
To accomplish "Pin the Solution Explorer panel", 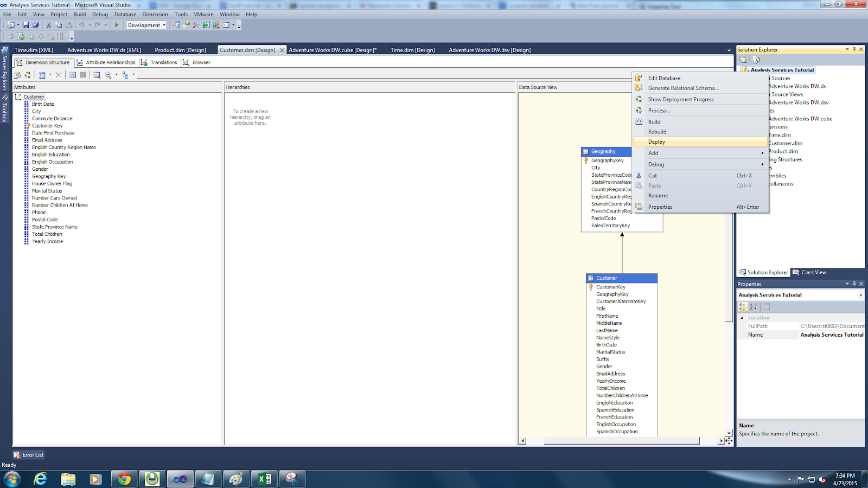I will click(x=854, y=49).
